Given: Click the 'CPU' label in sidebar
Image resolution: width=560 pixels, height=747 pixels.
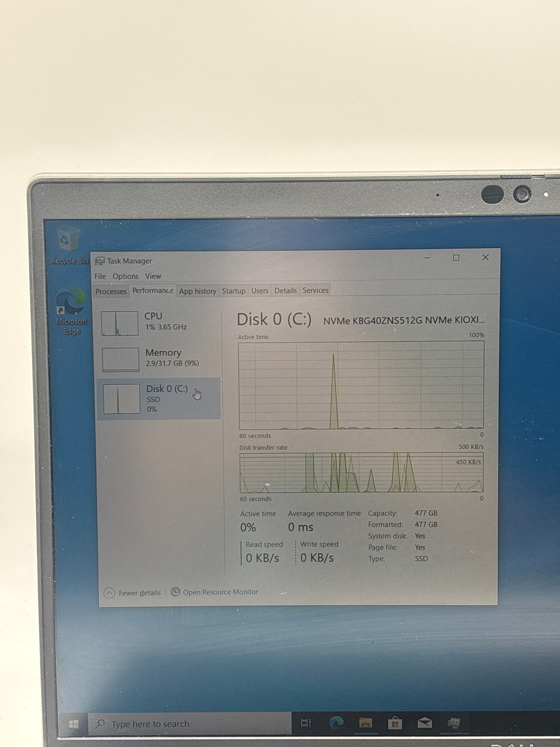Looking at the screenshot, I should 153,316.
